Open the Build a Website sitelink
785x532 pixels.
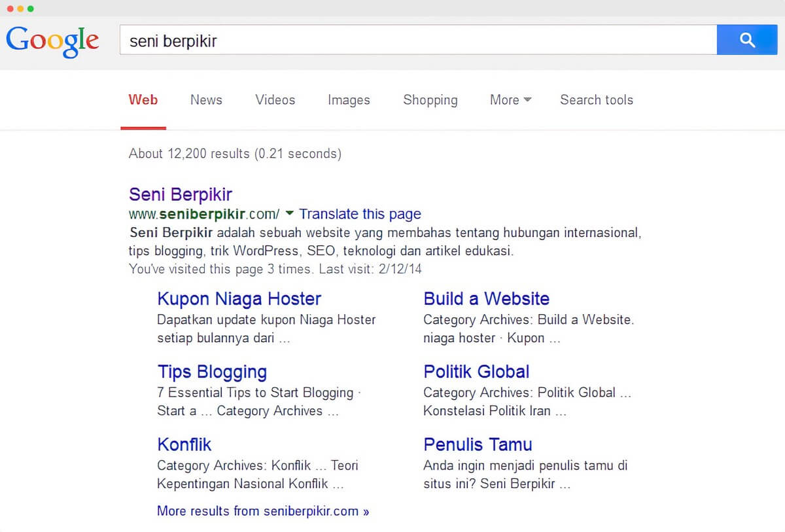(x=487, y=299)
